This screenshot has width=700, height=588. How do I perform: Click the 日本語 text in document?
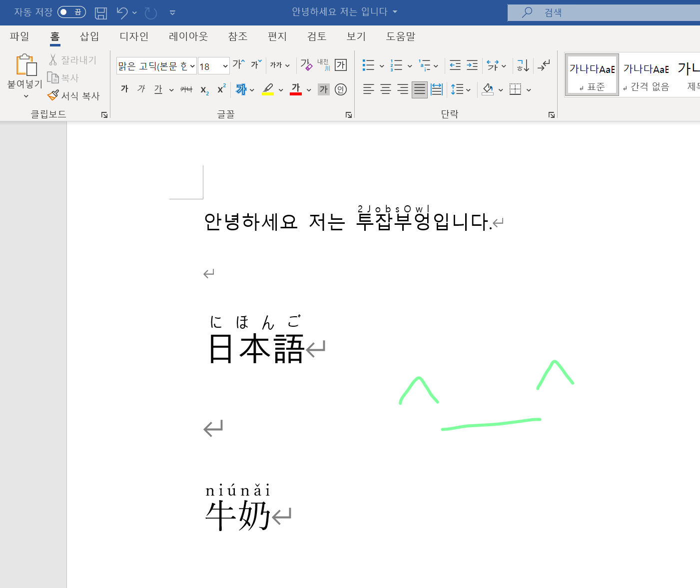(x=256, y=349)
